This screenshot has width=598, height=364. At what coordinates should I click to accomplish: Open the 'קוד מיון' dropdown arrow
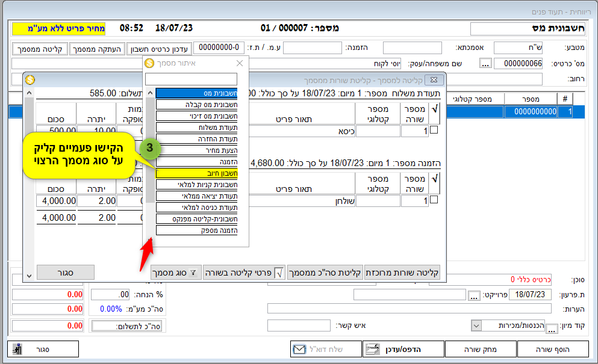coord(476,326)
